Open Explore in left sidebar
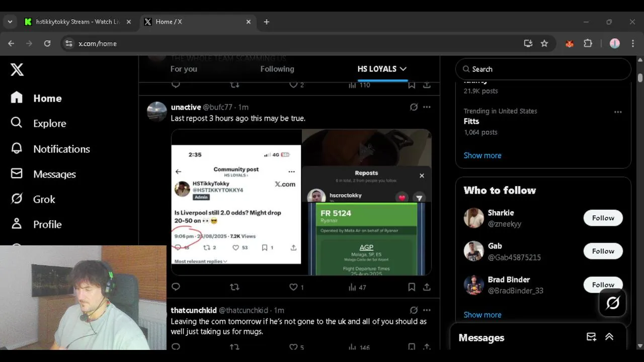This screenshot has width=644, height=362. pyautogui.click(x=38, y=123)
